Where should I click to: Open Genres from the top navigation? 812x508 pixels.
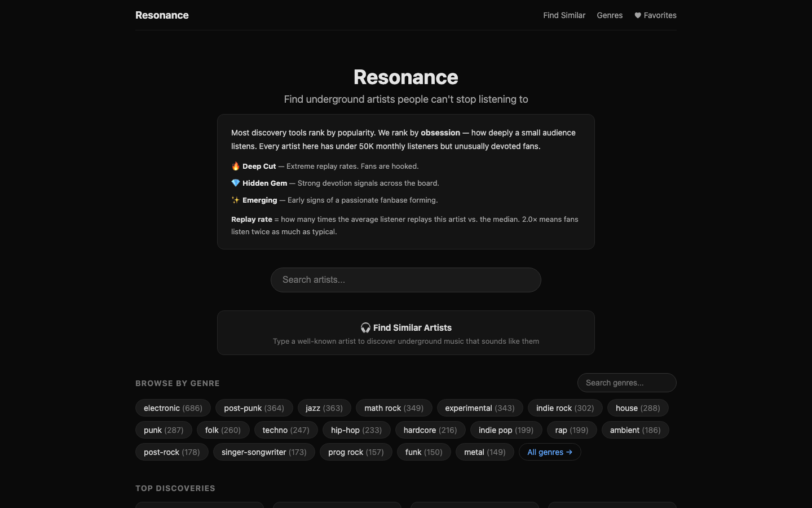[610, 15]
